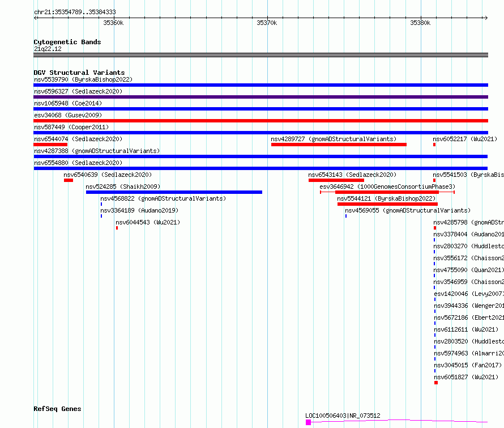Screen dimensions: 504x428
Task: Click the ruler's right scroll arrow
Action: coord(486,18)
